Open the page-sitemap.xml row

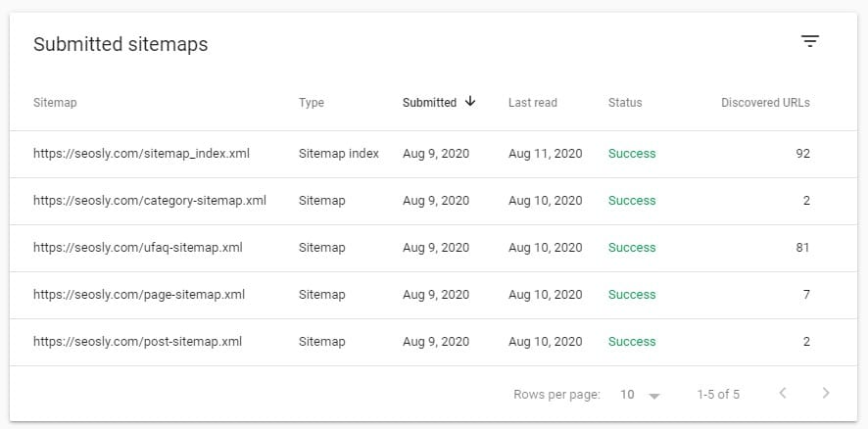(x=138, y=295)
